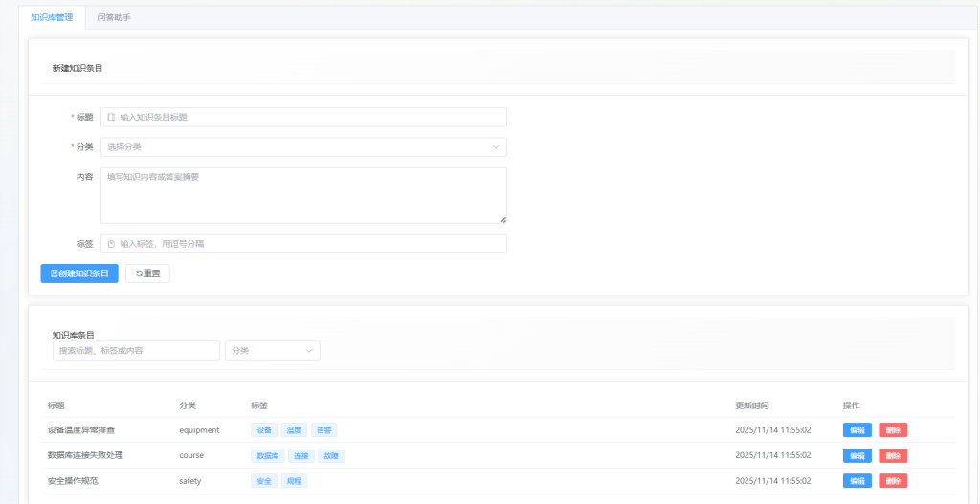Grab the 内容 textarea resize handle
980x504 pixels.
point(502,219)
